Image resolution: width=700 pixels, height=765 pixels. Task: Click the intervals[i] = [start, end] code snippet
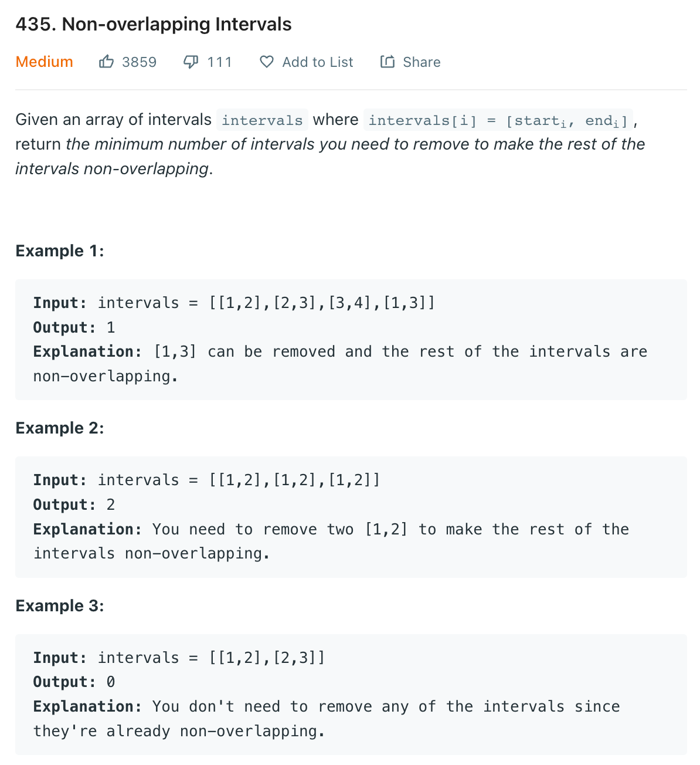click(x=498, y=120)
